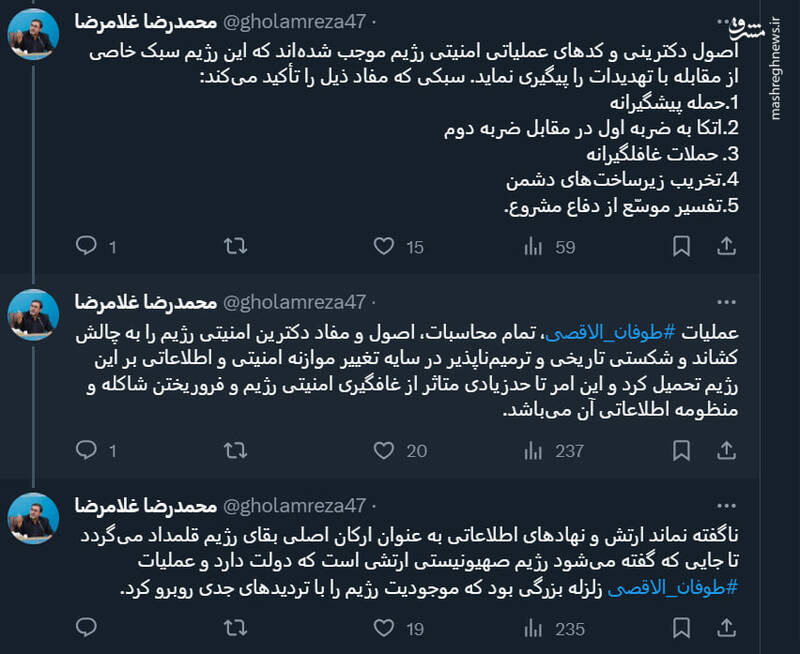This screenshot has width=800, height=654.
Task: Retweet the first tweet
Action: pos(233,244)
